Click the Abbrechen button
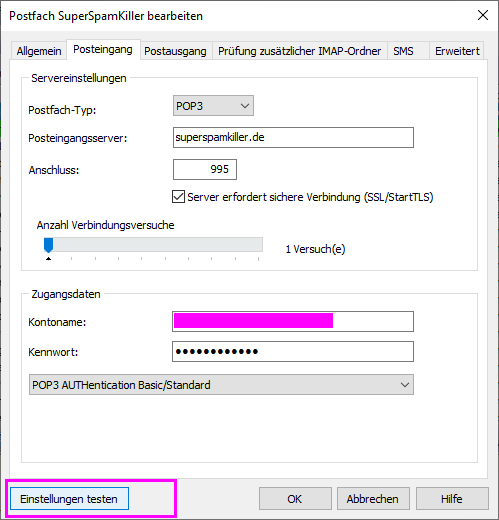The width and height of the screenshot is (499, 520). (373, 499)
